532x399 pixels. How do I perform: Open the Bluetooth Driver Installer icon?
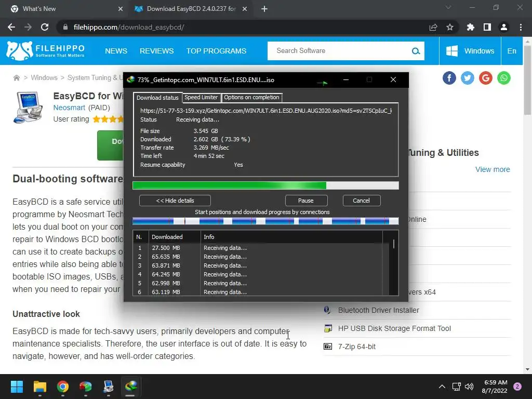click(327, 310)
